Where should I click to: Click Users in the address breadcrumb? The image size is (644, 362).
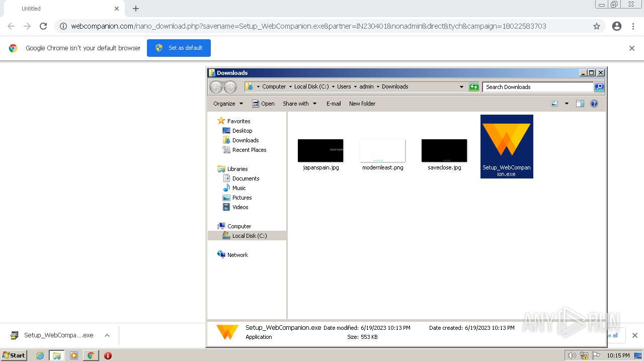pos(344,86)
